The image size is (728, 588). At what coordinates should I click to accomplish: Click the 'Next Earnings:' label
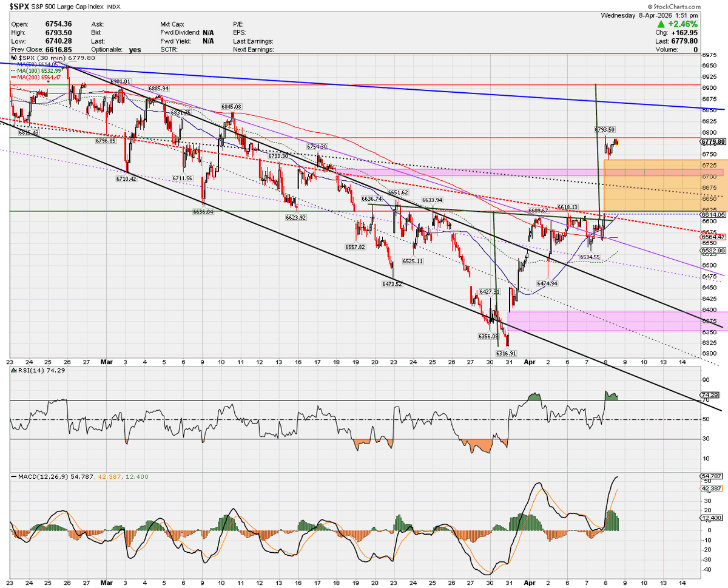click(x=254, y=50)
